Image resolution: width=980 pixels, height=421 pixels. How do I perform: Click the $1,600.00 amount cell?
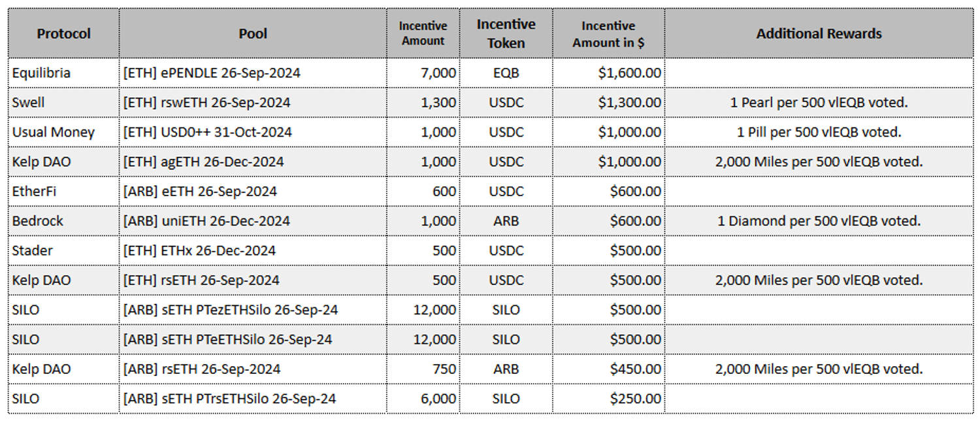629,73
